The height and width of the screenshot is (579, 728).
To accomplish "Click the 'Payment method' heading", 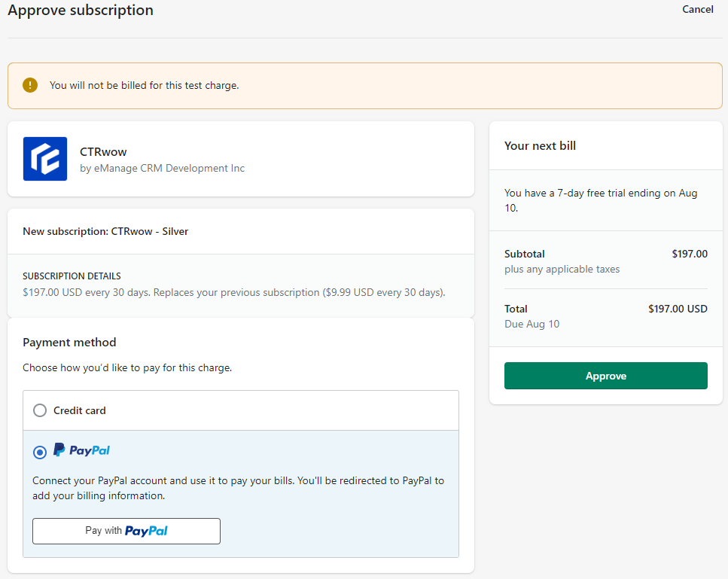I will [x=69, y=342].
